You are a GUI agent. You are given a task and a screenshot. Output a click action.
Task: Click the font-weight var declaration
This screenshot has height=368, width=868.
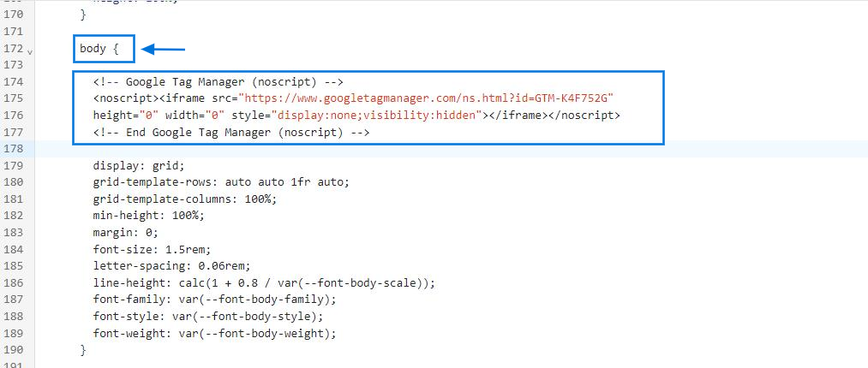[215, 333]
